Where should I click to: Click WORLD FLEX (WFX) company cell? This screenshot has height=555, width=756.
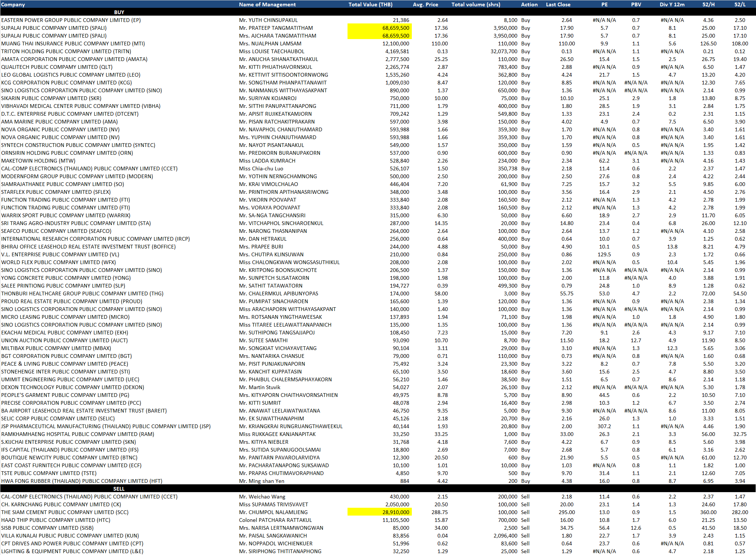click(58, 262)
